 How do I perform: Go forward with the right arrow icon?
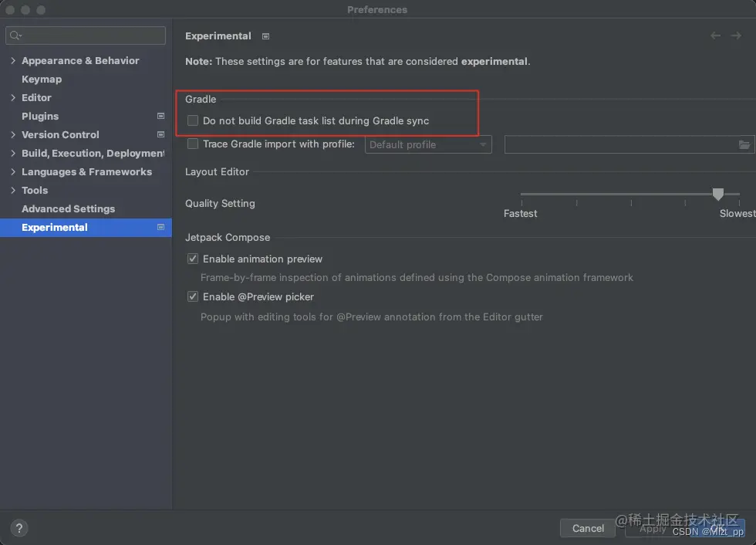(x=736, y=36)
